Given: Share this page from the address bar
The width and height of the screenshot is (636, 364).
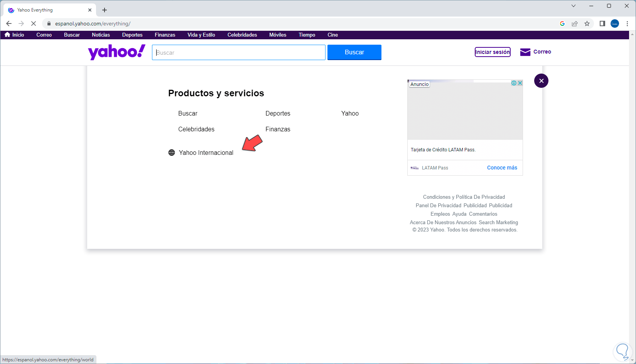Looking at the screenshot, I should coord(575,23).
